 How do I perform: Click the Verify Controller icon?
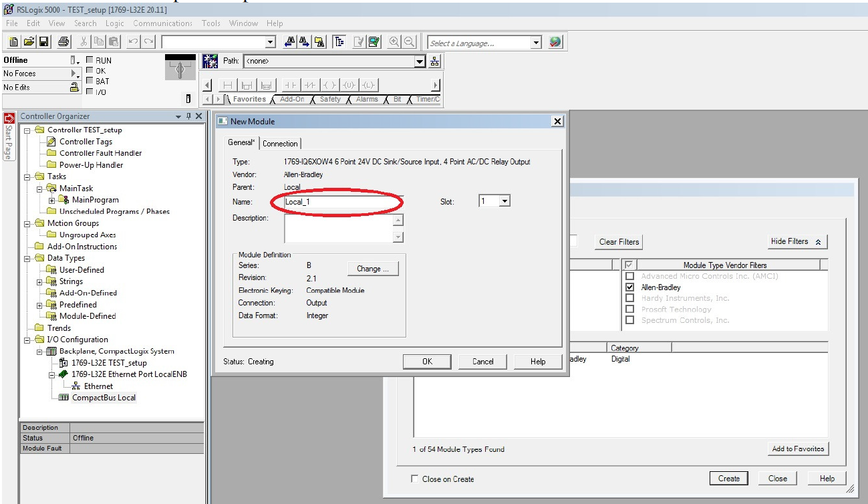[x=374, y=42]
